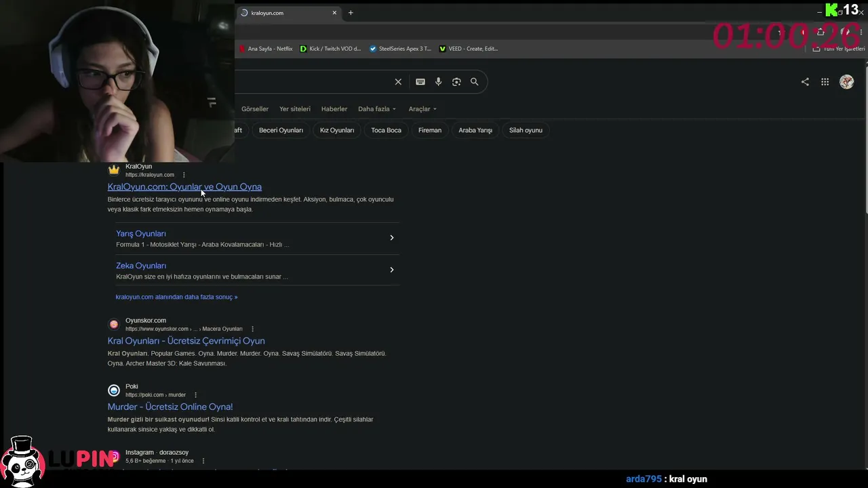Open the Yarış Oyunları sitelink chevron

pos(391,238)
